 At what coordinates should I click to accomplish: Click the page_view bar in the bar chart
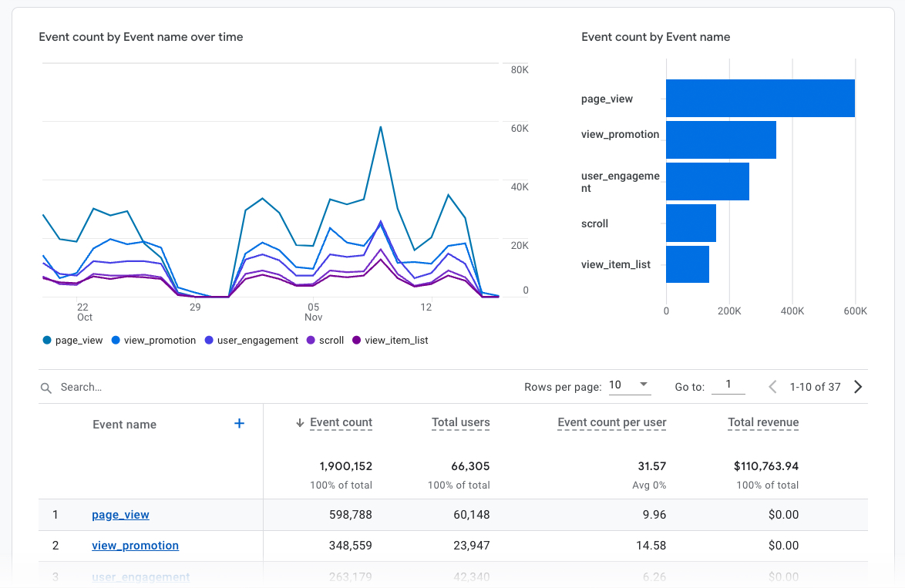pyautogui.click(x=759, y=98)
